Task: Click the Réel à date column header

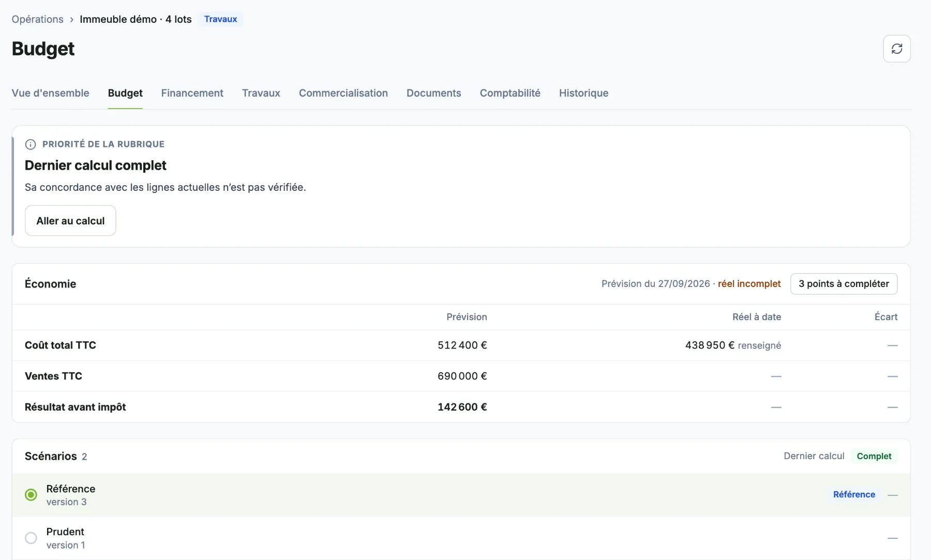Action: 757,317
